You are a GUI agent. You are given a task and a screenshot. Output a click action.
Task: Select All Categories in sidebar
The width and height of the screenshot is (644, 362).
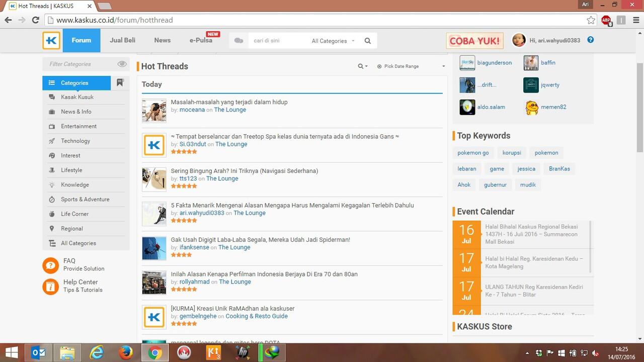(78, 243)
